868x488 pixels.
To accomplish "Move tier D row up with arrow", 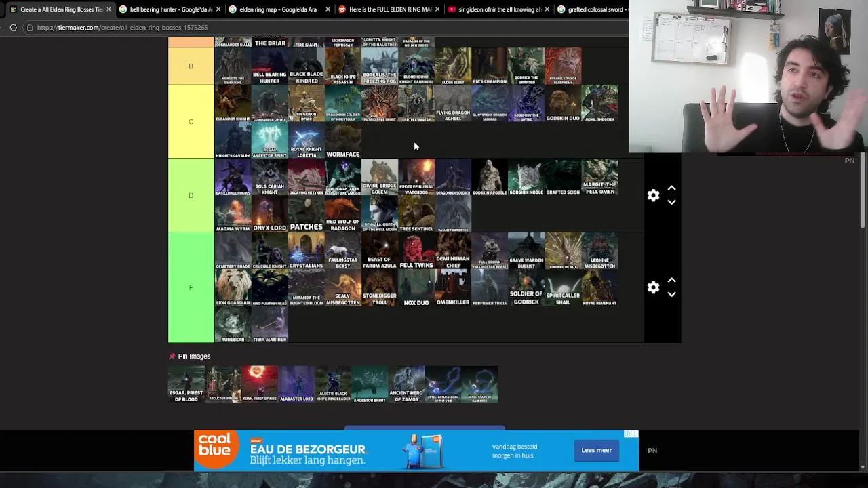I will click(x=671, y=188).
